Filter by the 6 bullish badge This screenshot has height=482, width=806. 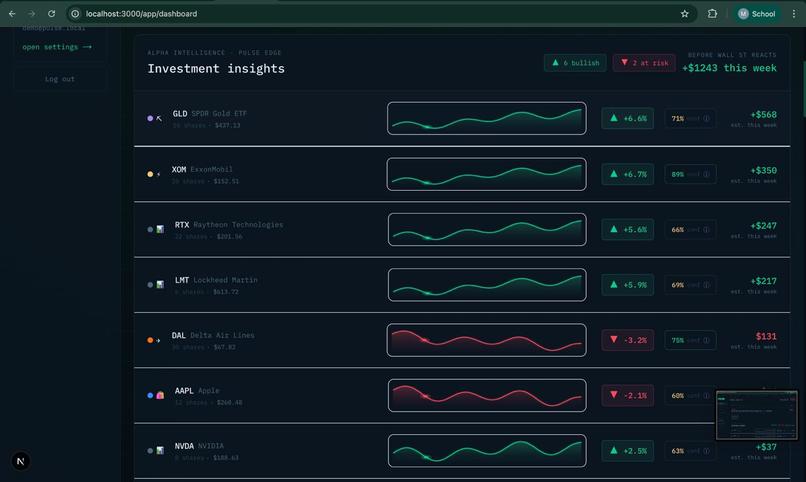575,63
